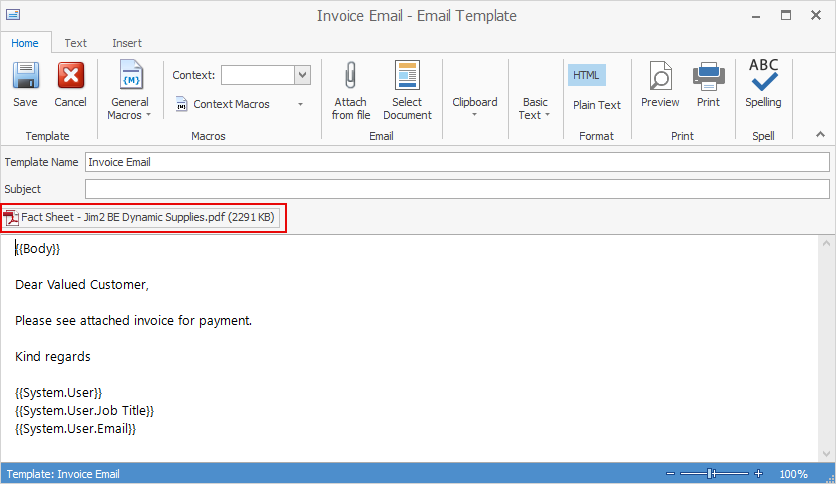This screenshot has width=836, height=484.
Task: Click the zoom out minus button
Action: pyautogui.click(x=671, y=473)
